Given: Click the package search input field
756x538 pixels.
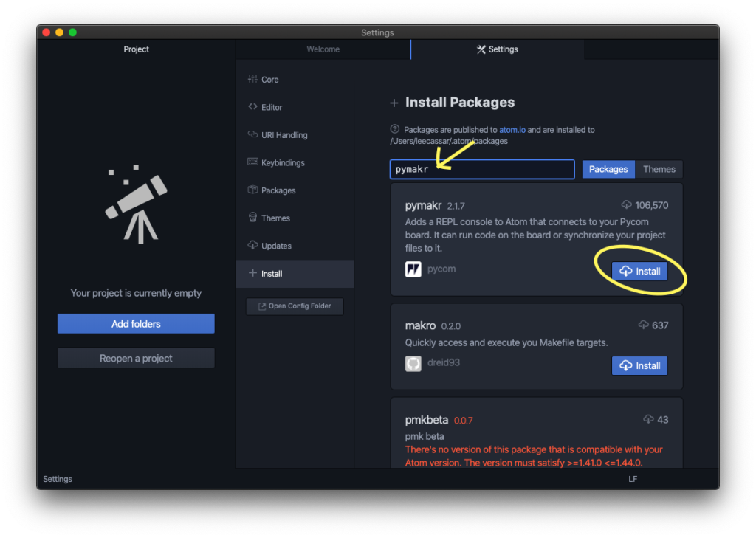Looking at the screenshot, I should [482, 169].
